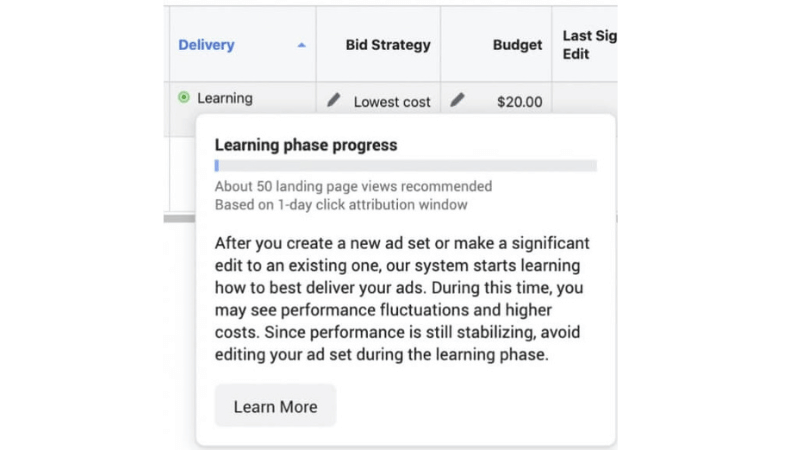
Task: Click the 50 landing page views recommendation text
Action: point(353,187)
